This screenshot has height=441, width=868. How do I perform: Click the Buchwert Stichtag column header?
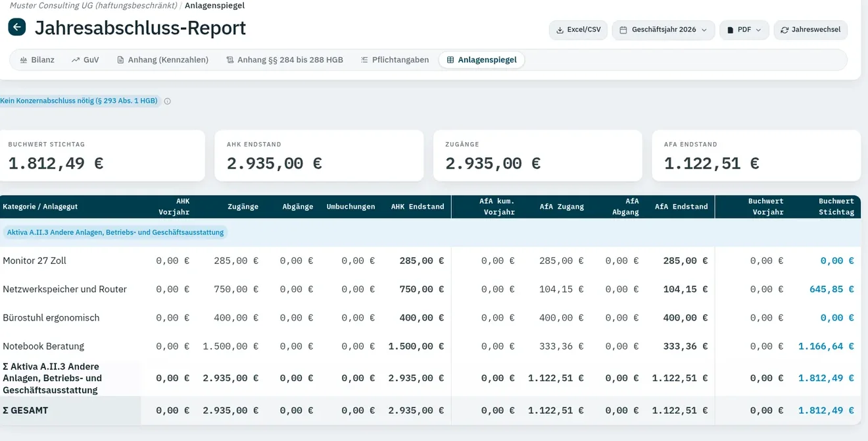click(836, 207)
